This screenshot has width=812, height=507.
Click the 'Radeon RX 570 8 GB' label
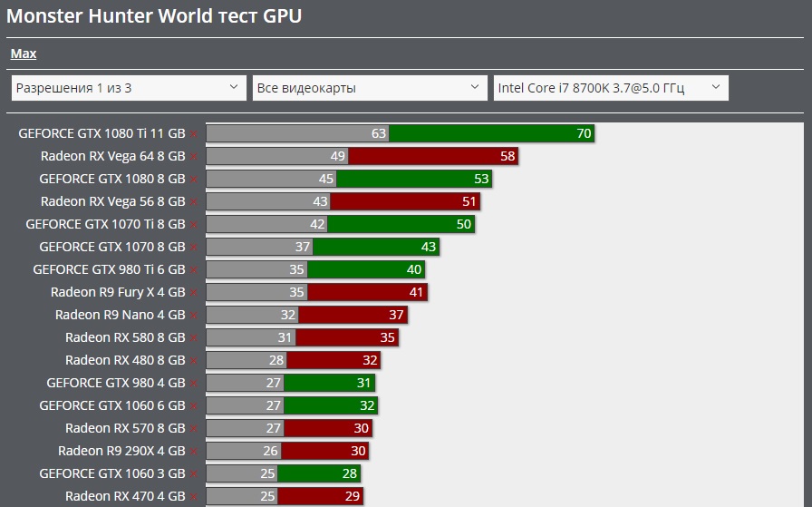(x=125, y=428)
